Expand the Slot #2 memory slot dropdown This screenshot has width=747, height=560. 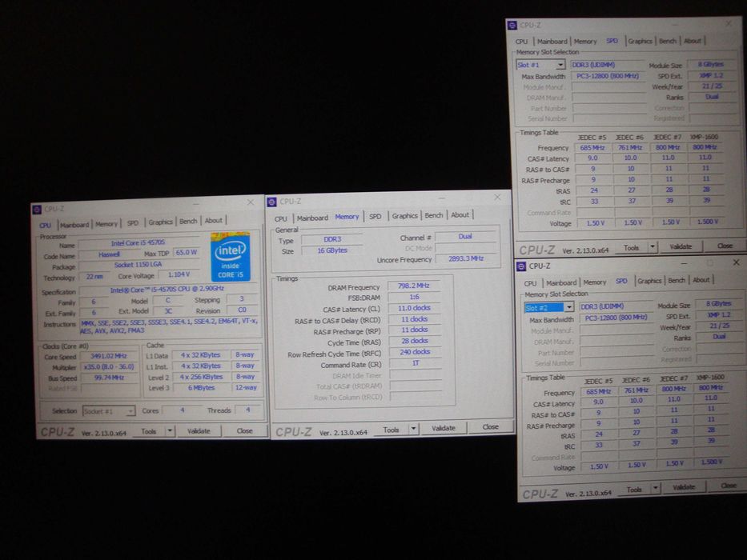tap(569, 308)
